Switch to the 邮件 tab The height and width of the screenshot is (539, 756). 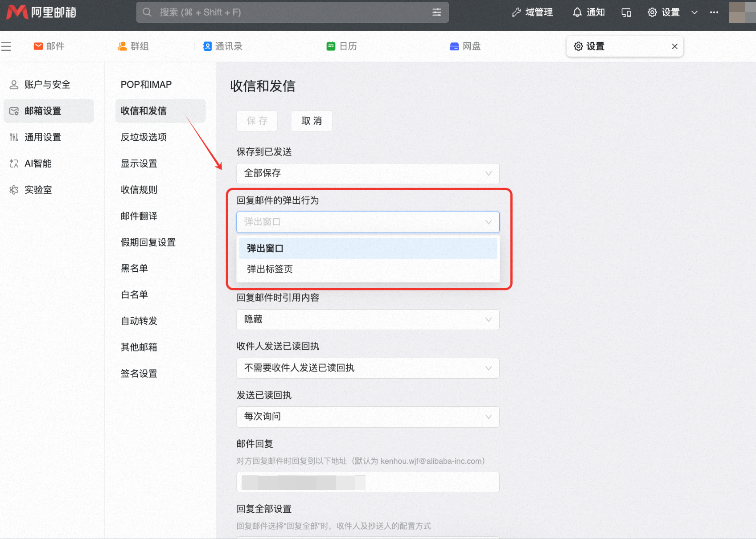pyautogui.click(x=49, y=46)
